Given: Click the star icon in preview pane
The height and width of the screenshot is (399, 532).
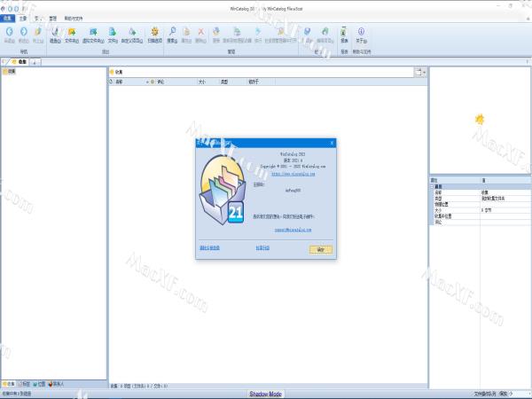Looking at the screenshot, I should click(x=480, y=120).
